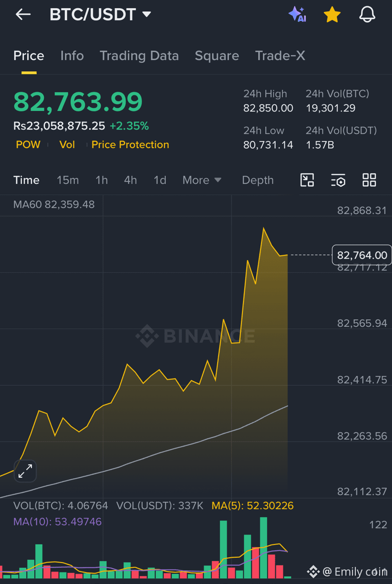Screen dimensions: 392x584
Task: Switch to the Trade-X tab
Action: (x=280, y=56)
